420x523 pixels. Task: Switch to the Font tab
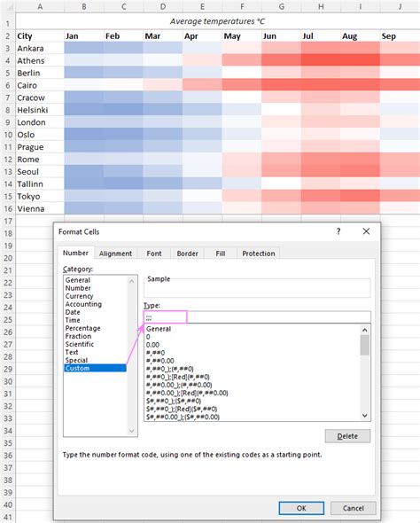154,254
